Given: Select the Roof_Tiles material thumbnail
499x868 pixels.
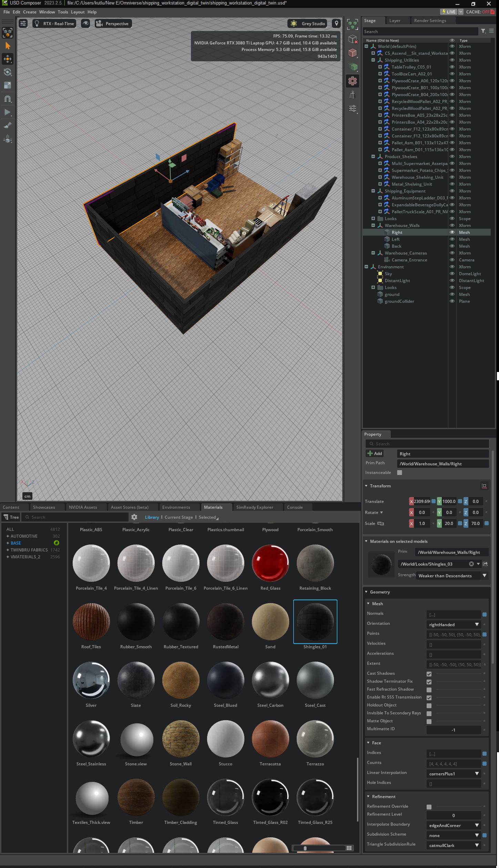Looking at the screenshot, I should (x=91, y=622).
